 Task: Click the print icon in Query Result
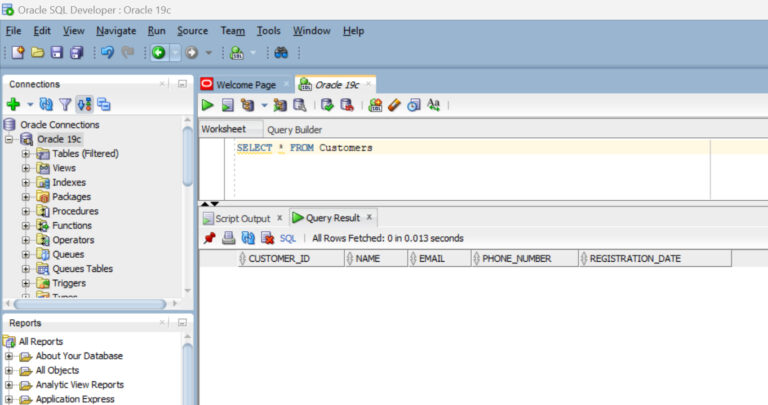pyautogui.click(x=228, y=238)
